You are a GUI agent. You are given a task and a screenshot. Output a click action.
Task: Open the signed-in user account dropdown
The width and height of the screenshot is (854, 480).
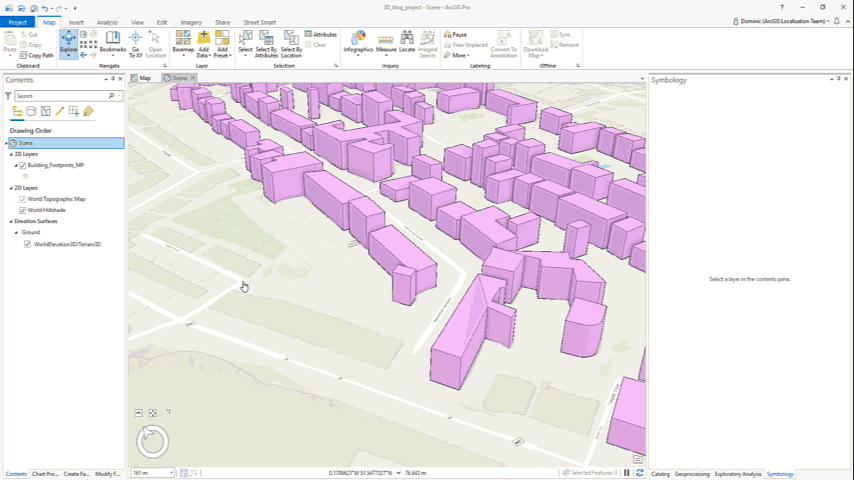782,21
